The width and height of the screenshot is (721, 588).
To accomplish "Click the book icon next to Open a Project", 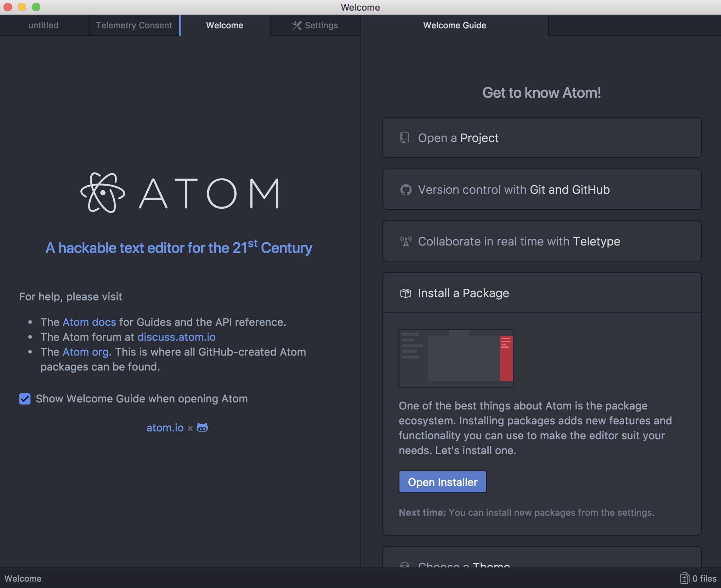I will tap(404, 138).
